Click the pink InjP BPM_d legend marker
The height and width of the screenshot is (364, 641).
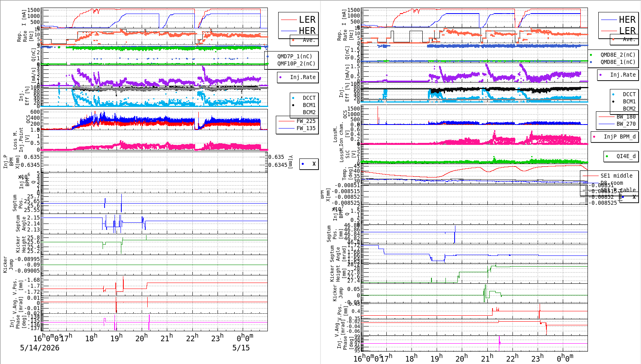click(594, 136)
